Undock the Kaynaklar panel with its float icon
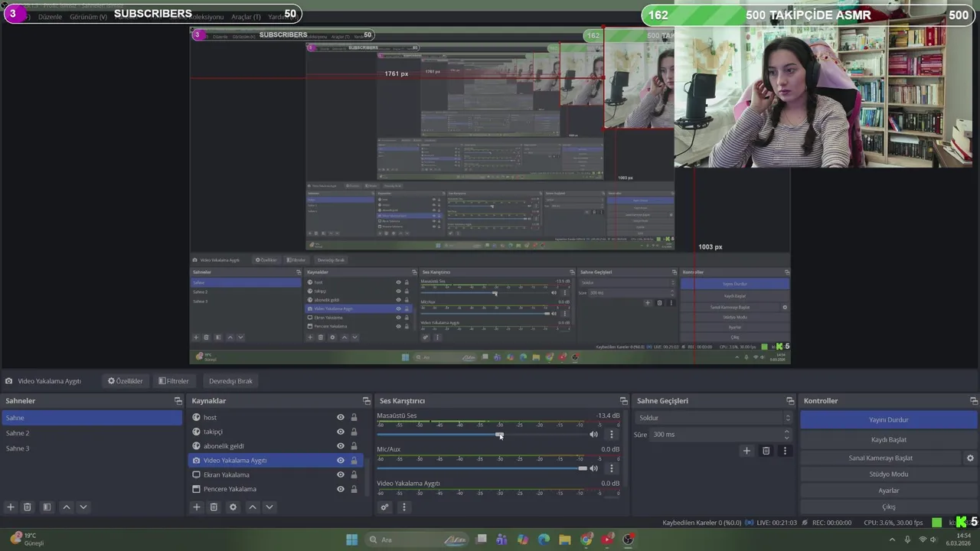Viewport: 980px width, 551px height. [366, 401]
